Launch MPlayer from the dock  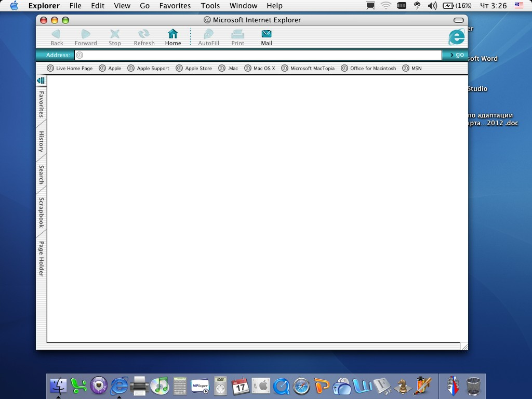coord(200,386)
